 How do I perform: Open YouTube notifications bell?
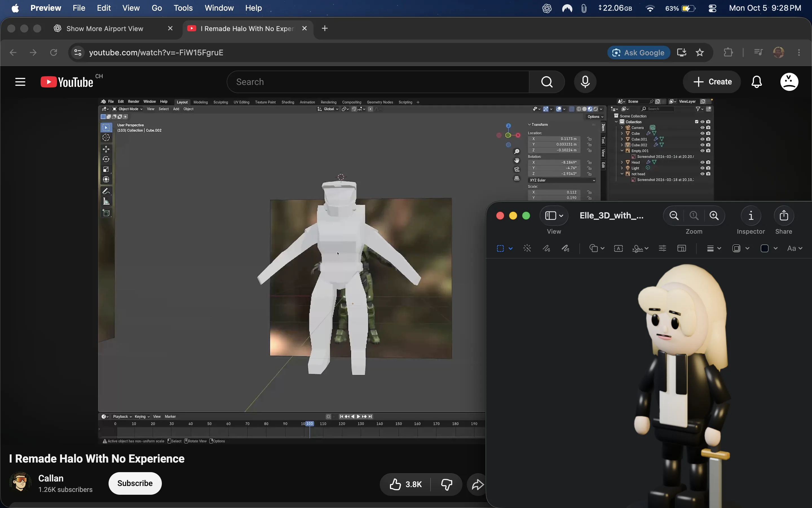tap(757, 82)
